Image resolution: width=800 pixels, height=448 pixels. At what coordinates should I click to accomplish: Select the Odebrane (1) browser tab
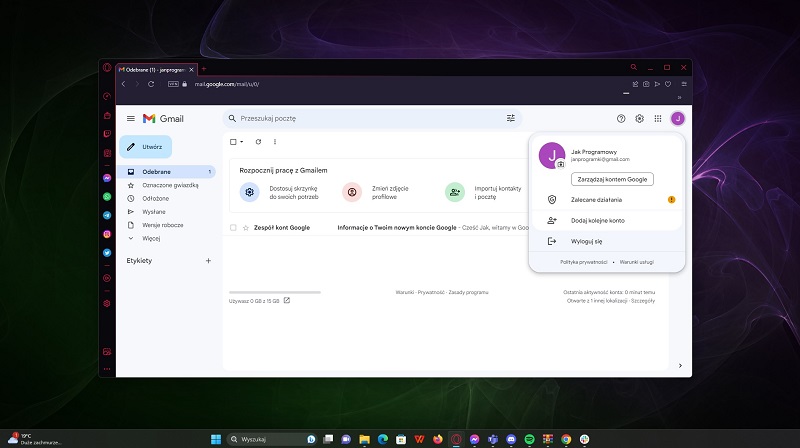(156, 69)
